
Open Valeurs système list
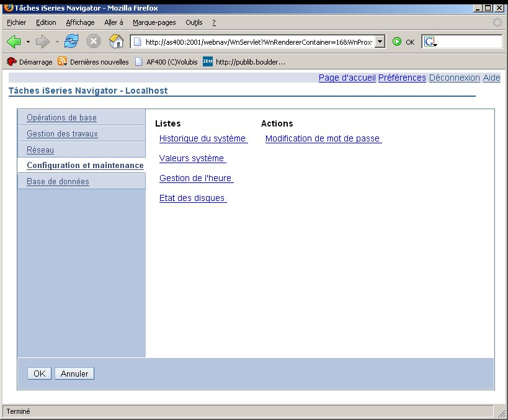click(x=192, y=158)
